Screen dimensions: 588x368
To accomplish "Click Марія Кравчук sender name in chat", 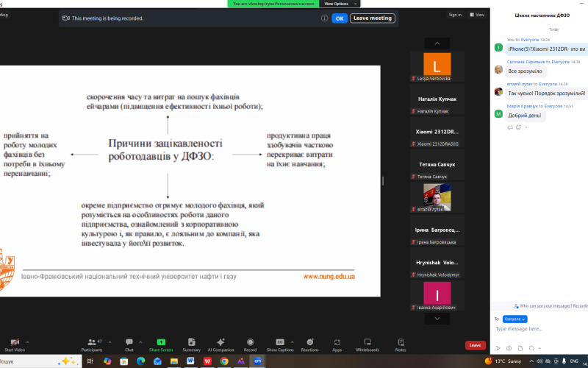I will pyautogui.click(x=523, y=106).
